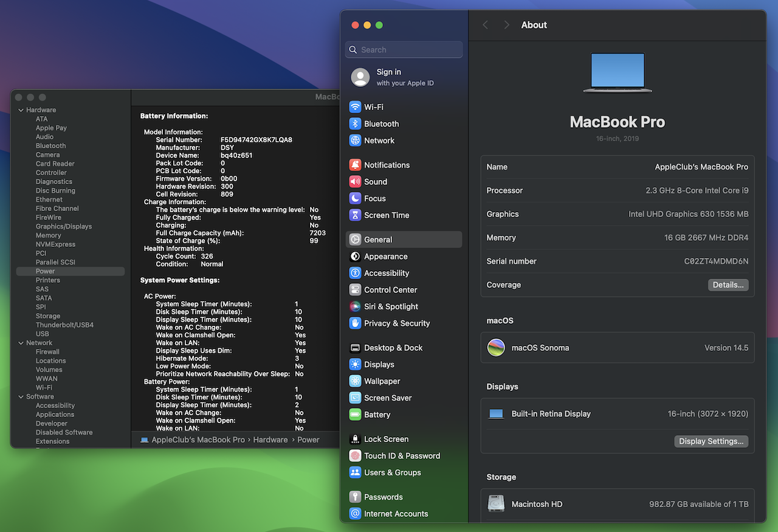The width and height of the screenshot is (778, 532).
Task: Click the Coverage Details button
Action: [728, 285]
